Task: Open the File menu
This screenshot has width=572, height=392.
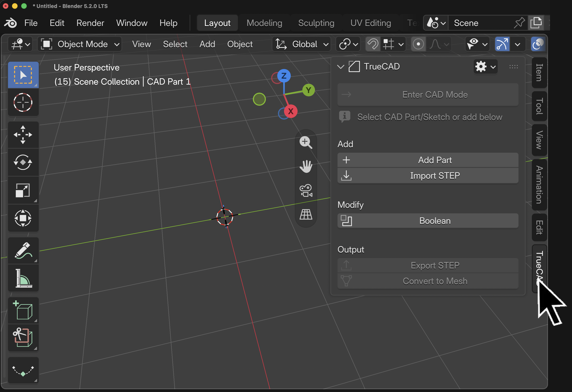Action: [x=31, y=23]
